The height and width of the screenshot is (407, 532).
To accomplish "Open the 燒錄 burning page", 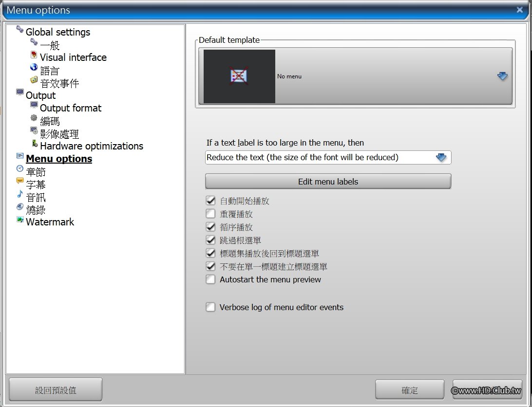I will pyautogui.click(x=36, y=210).
